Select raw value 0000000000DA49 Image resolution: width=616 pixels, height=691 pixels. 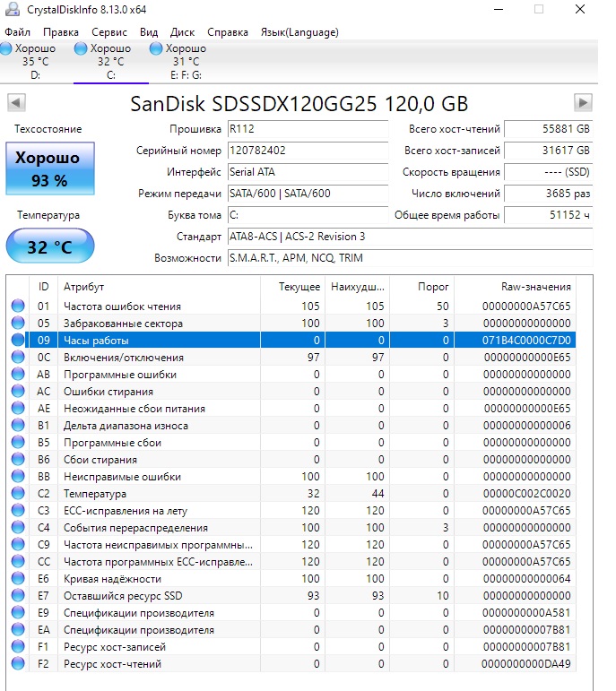point(526,664)
